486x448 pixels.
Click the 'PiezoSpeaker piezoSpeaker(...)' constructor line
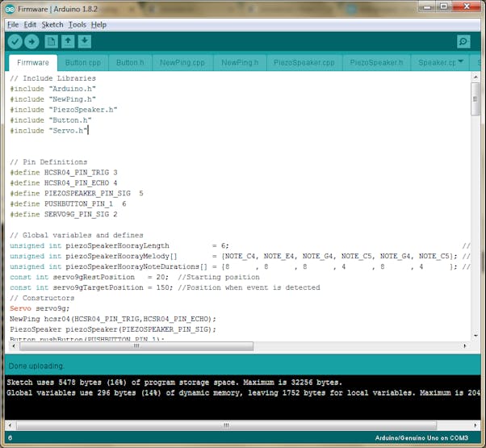pos(113,329)
